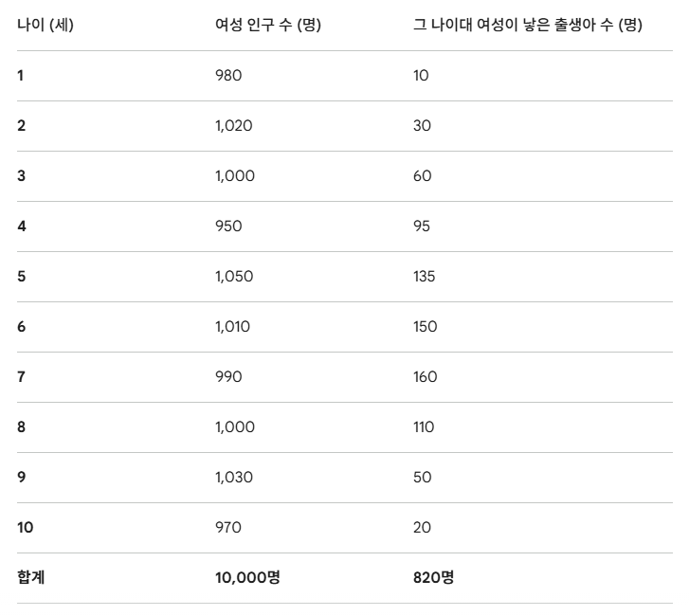Click the 합계 total row label
689x616 pixels.
point(30,577)
